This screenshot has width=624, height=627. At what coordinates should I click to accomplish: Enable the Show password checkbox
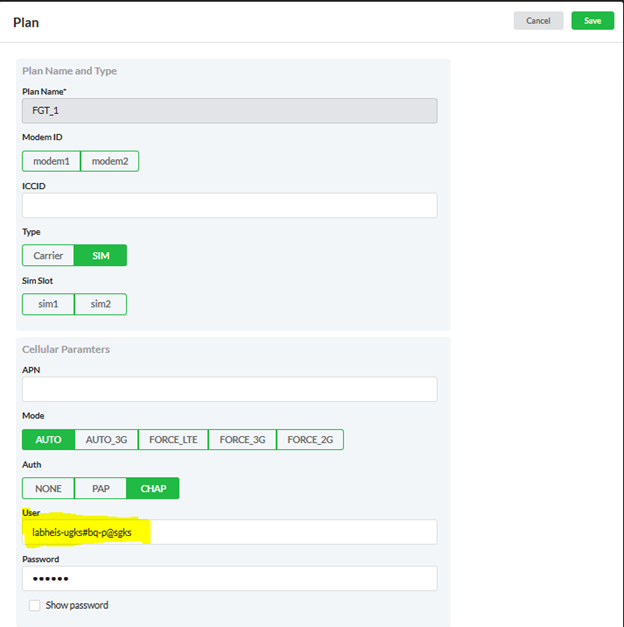[x=35, y=605]
